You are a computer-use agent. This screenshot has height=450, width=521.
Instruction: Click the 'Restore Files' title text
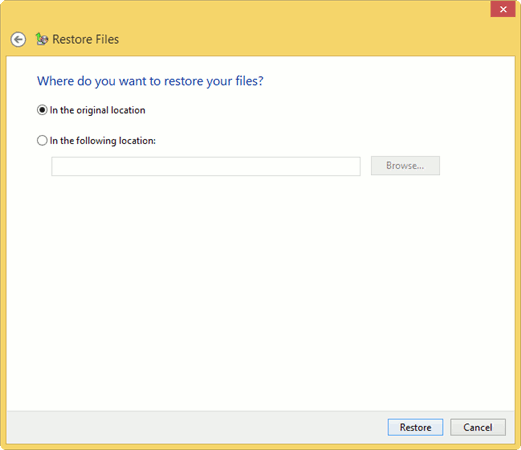pyautogui.click(x=86, y=39)
